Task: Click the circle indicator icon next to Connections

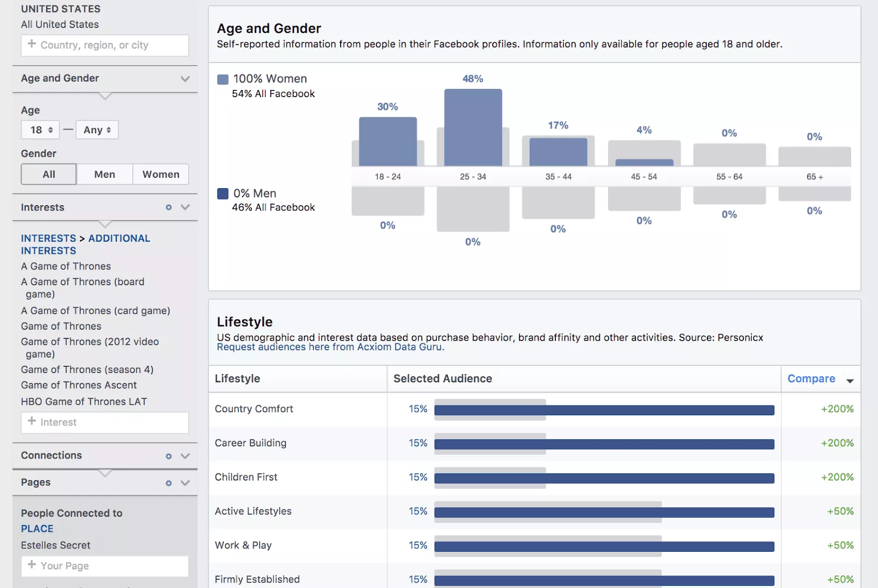Action: coord(168,456)
